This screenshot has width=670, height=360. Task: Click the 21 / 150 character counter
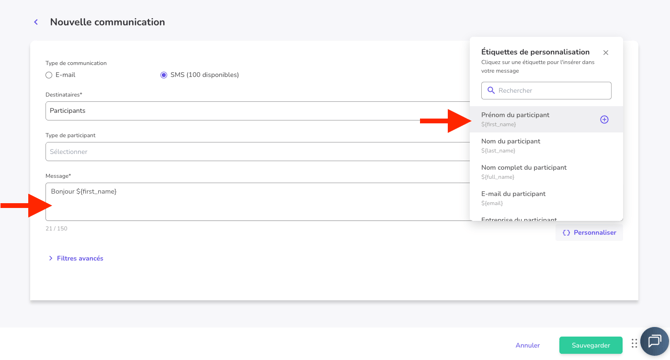[x=56, y=228]
